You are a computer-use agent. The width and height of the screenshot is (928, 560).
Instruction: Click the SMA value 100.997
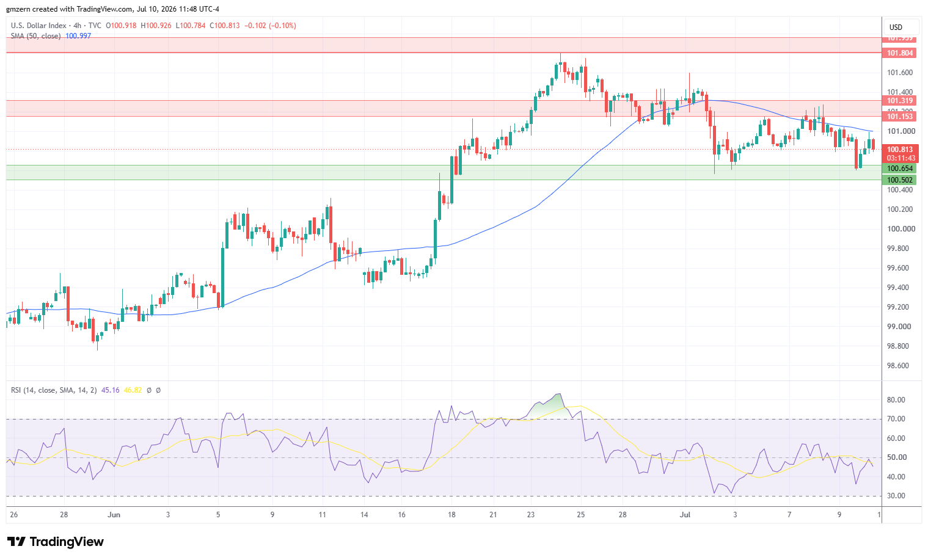coord(78,36)
